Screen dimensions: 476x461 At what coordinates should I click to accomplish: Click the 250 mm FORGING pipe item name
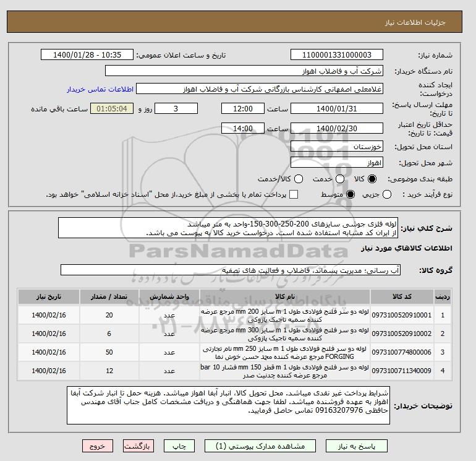pos(285,353)
